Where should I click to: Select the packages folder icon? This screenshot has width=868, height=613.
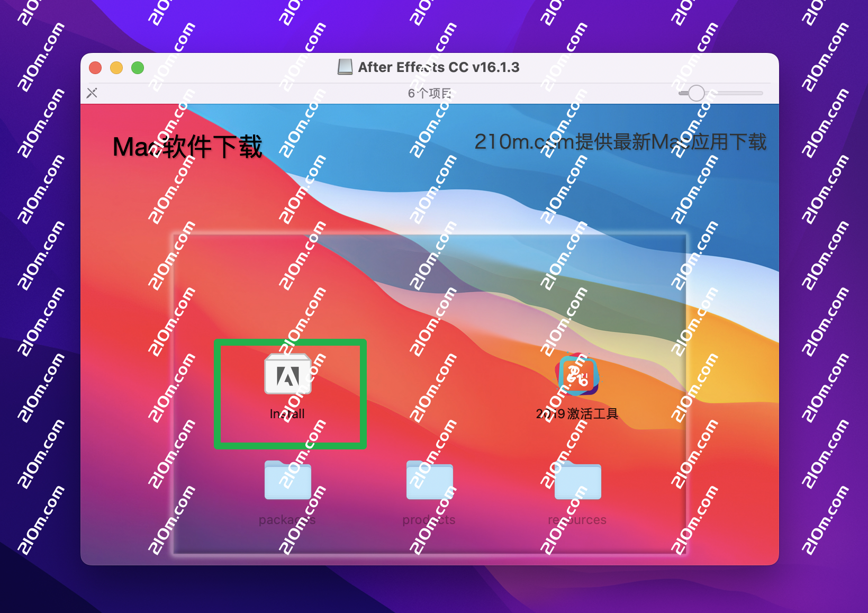288,480
